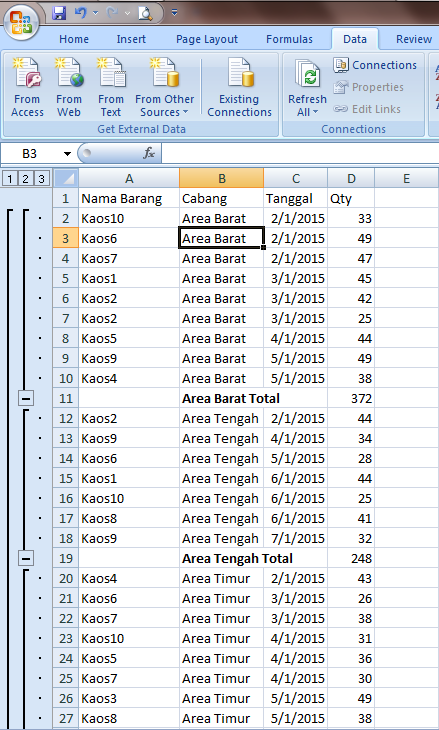Select cell 'Kaos3' in row 26
Viewport: 439px width, 730px height.
coord(129,698)
